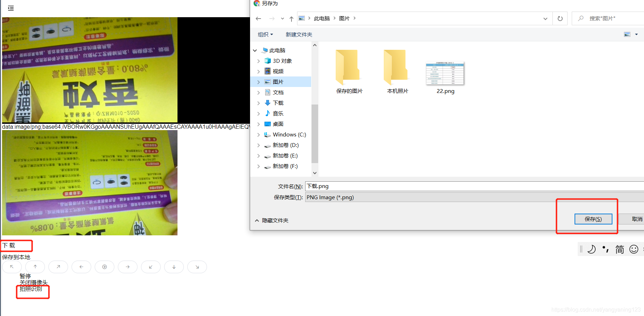Expand the 视频 tree chevron
This screenshot has width=644, height=316.
(259, 72)
